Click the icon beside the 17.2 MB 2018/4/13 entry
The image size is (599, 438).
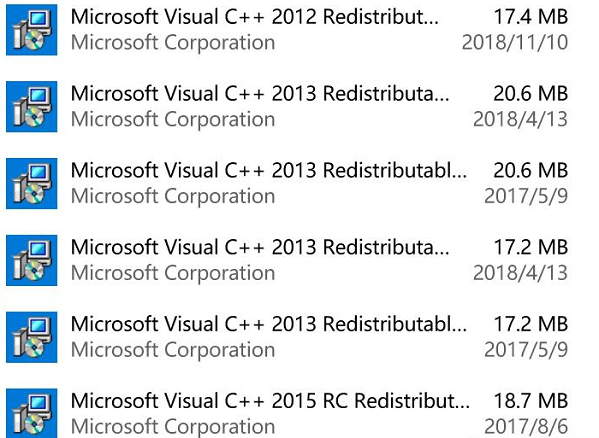point(32,260)
